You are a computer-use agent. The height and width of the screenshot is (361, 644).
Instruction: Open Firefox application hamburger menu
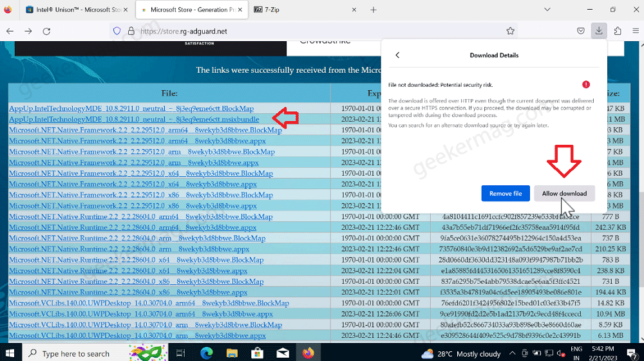(x=636, y=31)
